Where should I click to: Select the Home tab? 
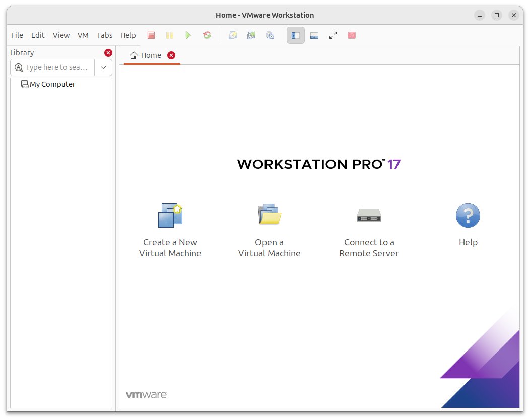click(x=151, y=55)
